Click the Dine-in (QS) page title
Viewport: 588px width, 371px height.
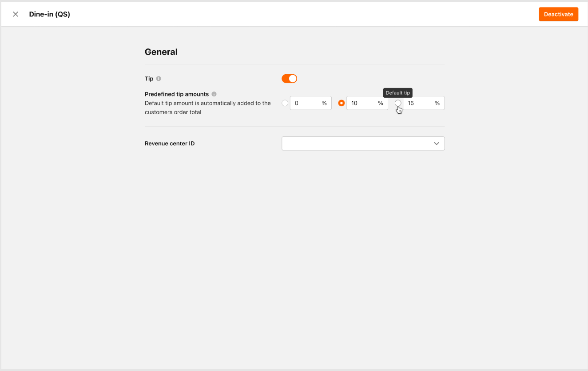pyautogui.click(x=50, y=14)
